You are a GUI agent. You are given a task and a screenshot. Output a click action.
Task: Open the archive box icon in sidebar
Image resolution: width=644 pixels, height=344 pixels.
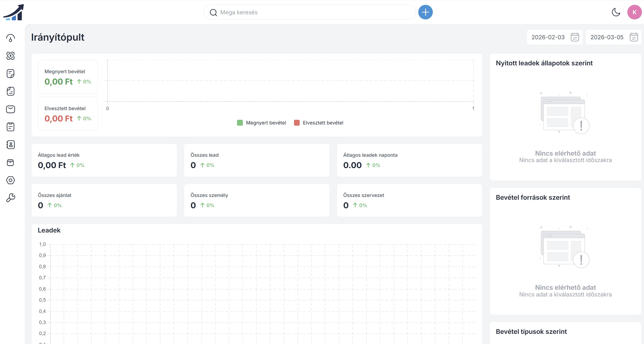10,163
